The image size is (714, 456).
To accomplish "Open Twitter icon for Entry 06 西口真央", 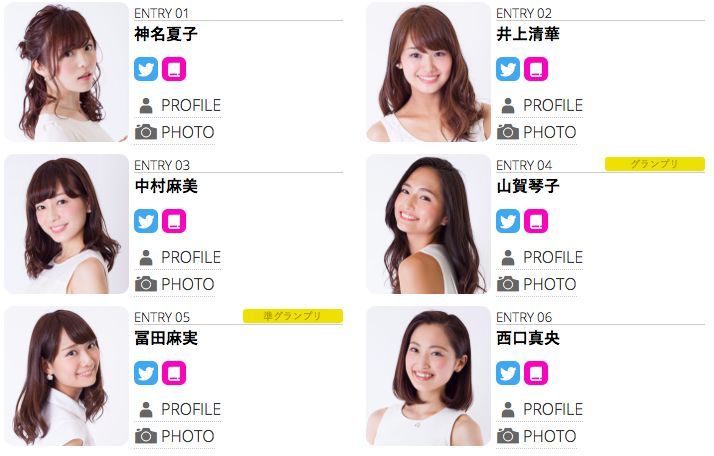I will click(508, 373).
